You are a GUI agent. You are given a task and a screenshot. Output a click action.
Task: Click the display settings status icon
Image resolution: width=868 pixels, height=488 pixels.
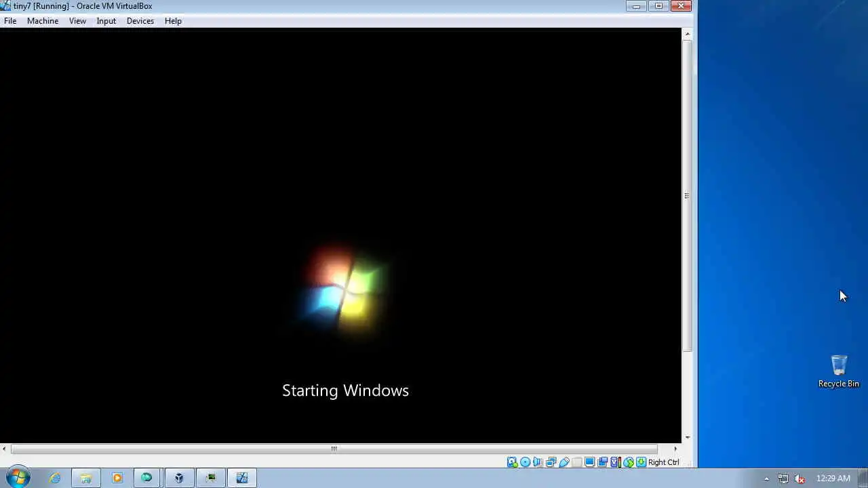click(589, 462)
